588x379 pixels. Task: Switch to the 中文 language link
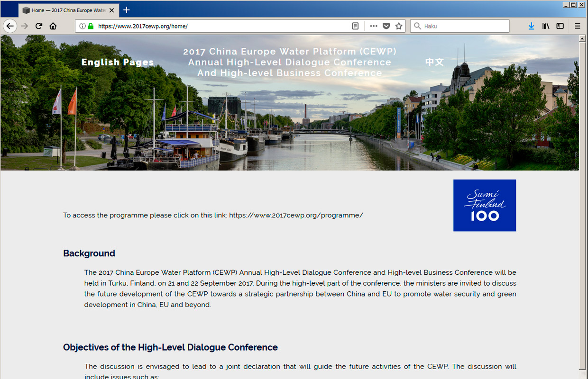pyautogui.click(x=434, y=62)
